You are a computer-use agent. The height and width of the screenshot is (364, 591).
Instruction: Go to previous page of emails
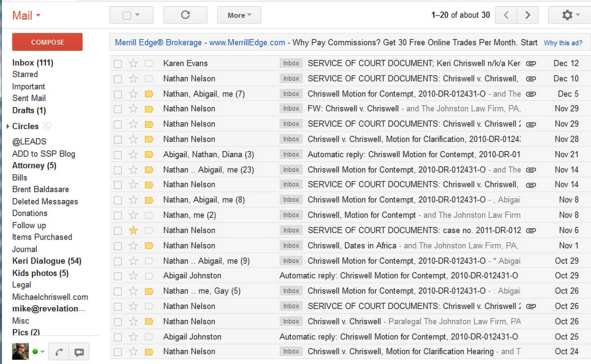(506, 15)
